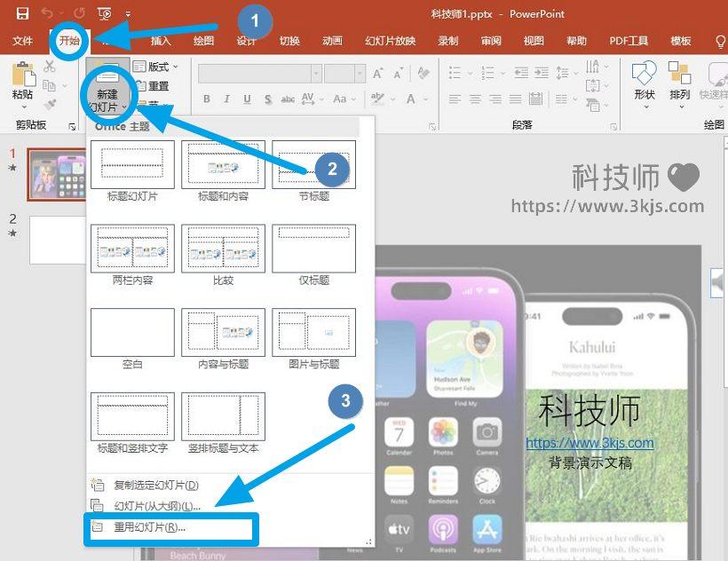The image size is (728, 561).
Task: Choose the 两栏内容 layout
Action: [x=132, y=256]
